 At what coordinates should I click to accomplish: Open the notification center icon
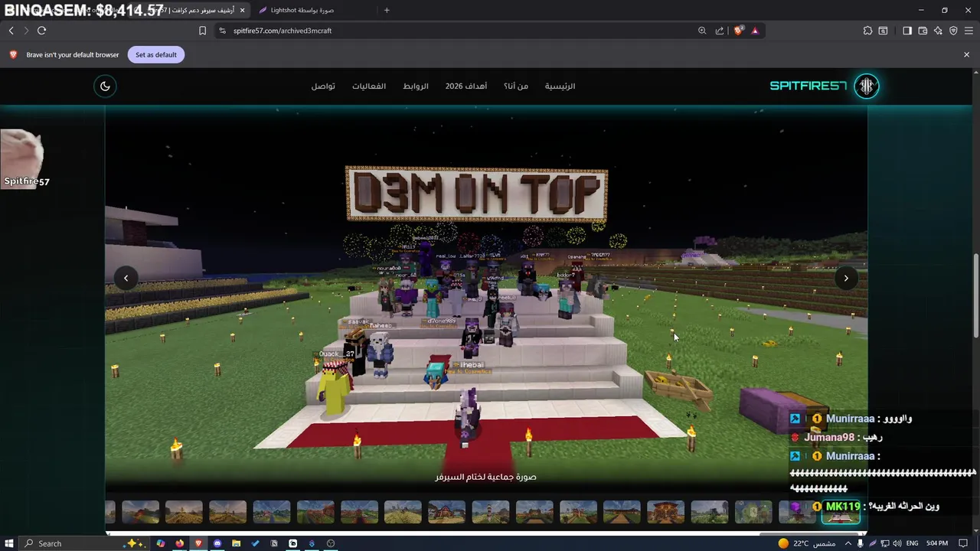(x=963, y=543)
